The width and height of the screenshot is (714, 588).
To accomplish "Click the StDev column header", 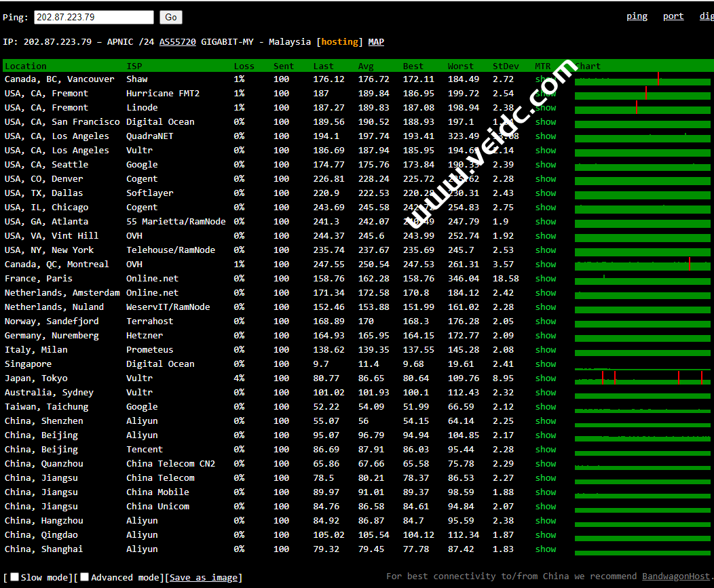I will (x=506, y=66).
